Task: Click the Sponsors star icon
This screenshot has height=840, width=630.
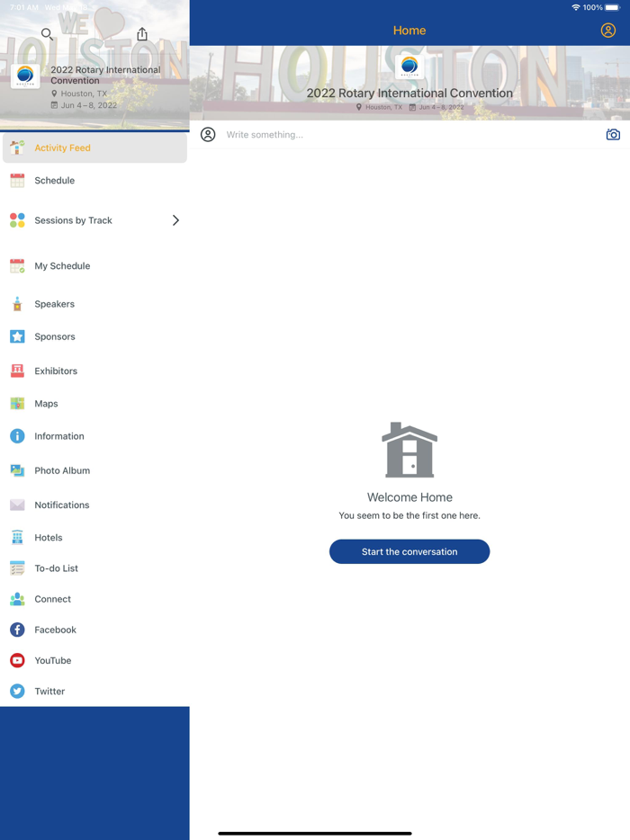Action: click(17, 336)
